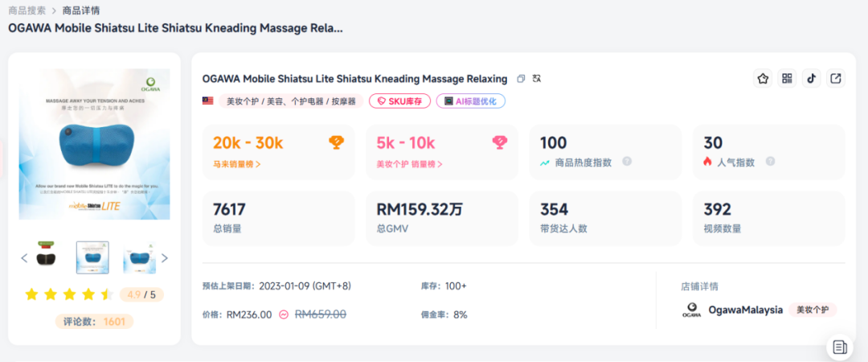Click the TikTok icon button
The image size is (868, 362).
(x=812, y=79)
